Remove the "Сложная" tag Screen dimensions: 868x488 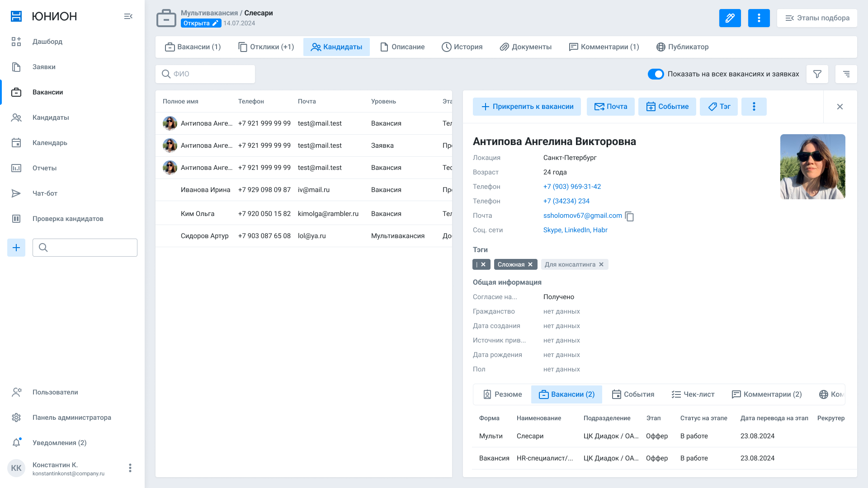point(530,265)
